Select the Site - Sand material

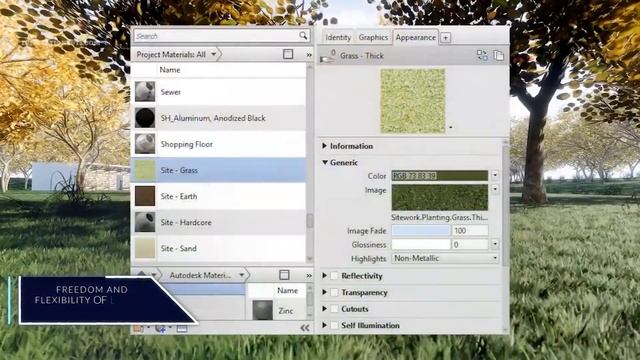click(x=218, y=249)
